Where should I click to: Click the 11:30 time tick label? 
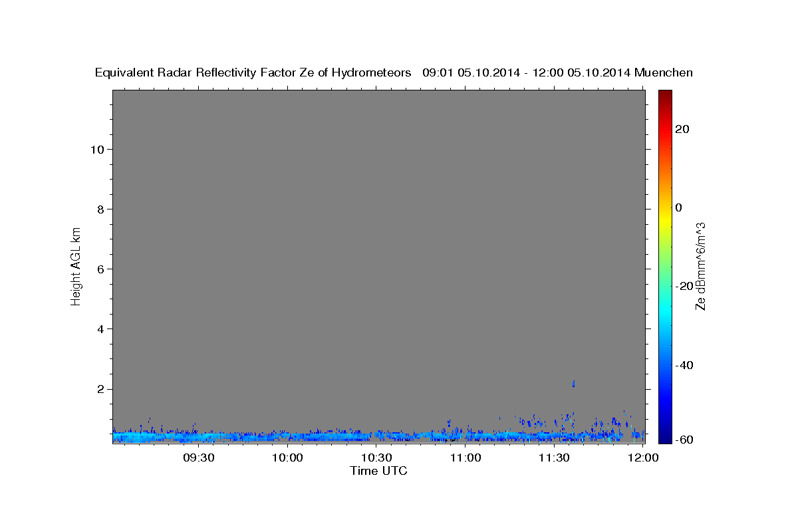click(x=554, y=458)
